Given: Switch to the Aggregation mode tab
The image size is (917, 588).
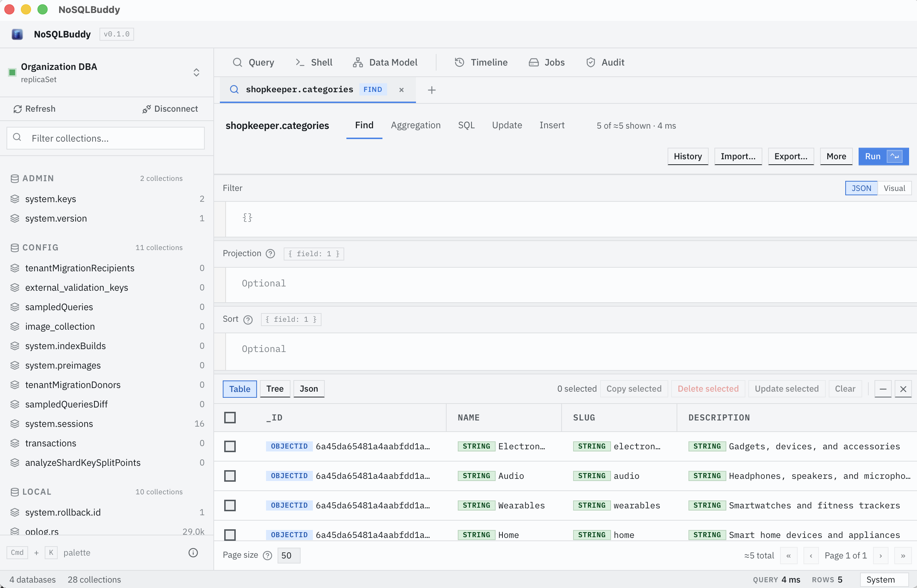Looking at the screenshot, I should 416,125.
